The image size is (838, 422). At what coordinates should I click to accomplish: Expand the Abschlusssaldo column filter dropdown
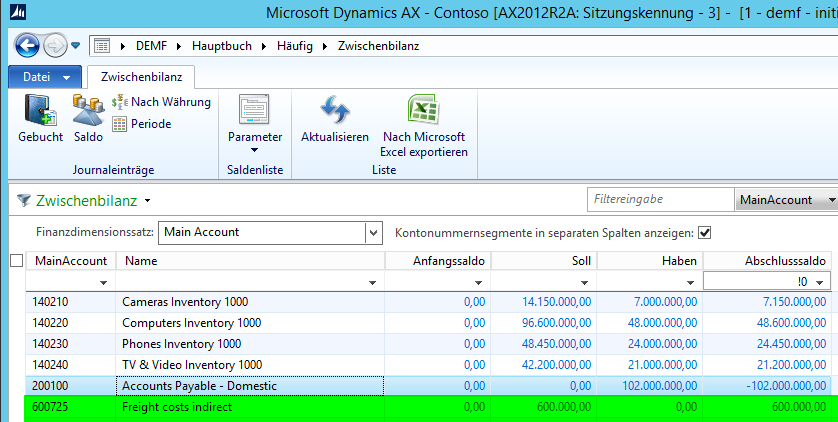click(820, 283)
